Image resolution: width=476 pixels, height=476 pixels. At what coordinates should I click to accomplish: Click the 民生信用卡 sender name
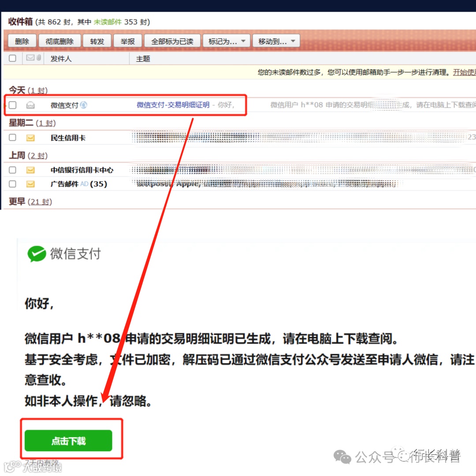[x=68, y=138]
